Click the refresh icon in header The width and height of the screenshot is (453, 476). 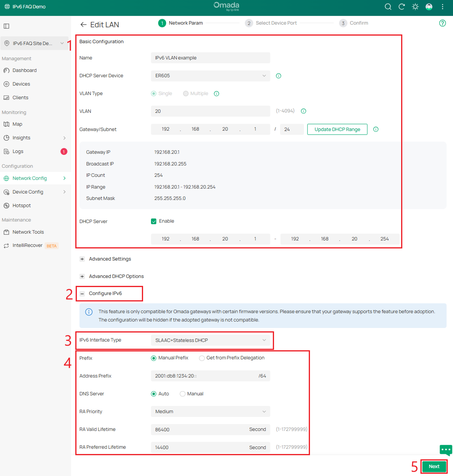[402, 7]
